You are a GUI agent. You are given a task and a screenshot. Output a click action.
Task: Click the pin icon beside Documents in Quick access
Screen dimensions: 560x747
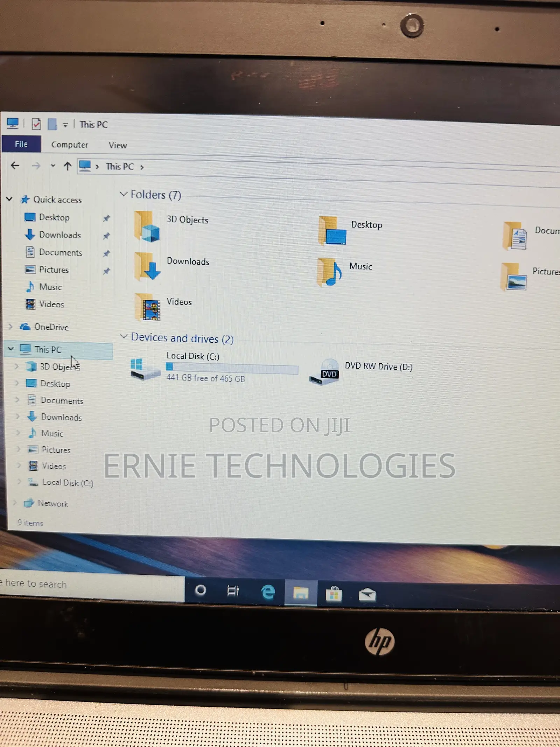pyautogui.click(x=106, y=253)
